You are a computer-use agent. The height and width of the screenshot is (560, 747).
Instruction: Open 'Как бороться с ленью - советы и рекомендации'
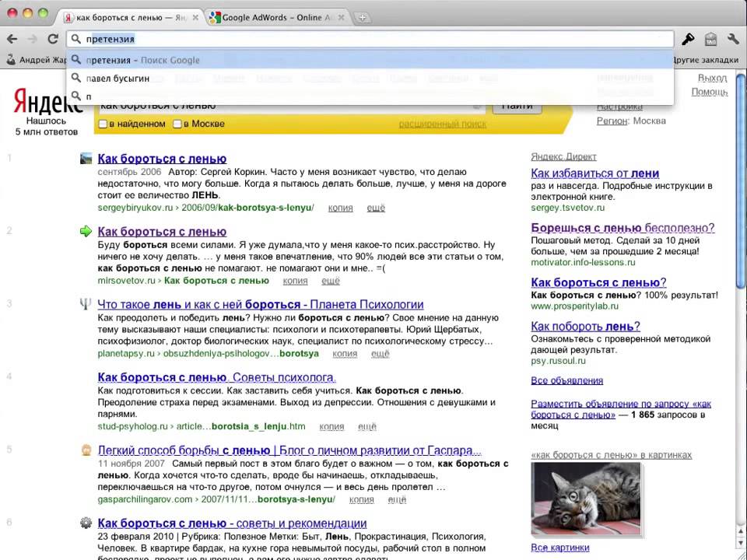click(232, 523)
